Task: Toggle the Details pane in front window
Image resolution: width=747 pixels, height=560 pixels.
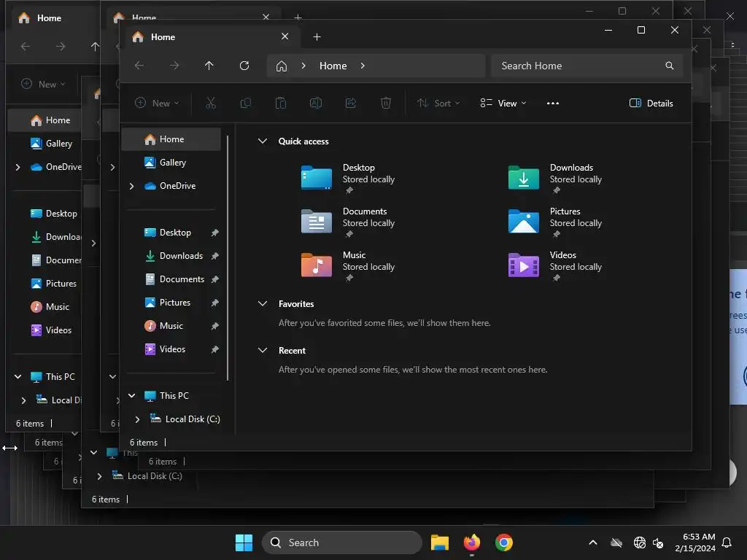Action: [651, 103]
